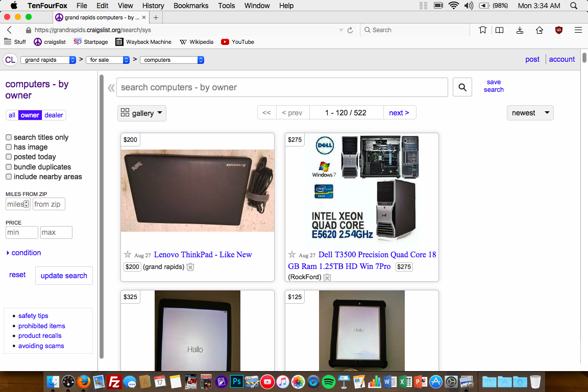Enable bundle duplicates checkbox
588x392 pixels.
9,167
